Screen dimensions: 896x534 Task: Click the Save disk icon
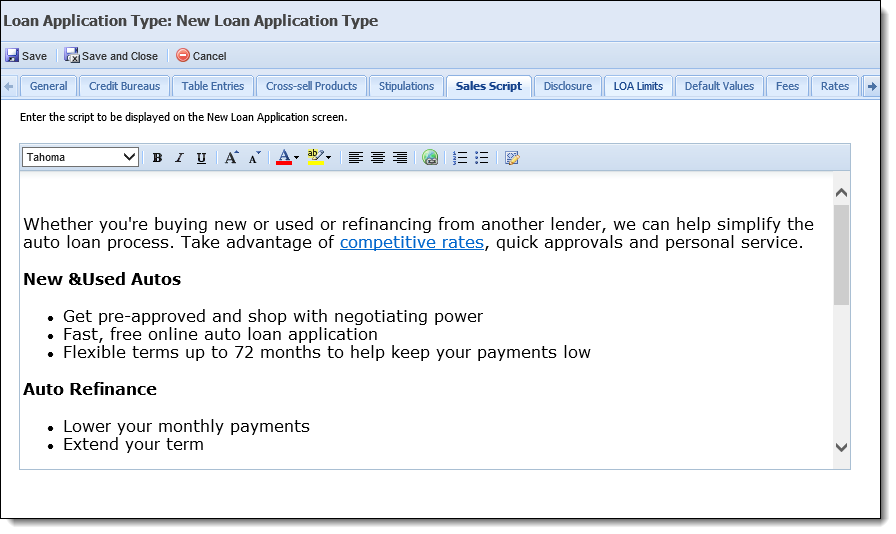click(12, 56)
